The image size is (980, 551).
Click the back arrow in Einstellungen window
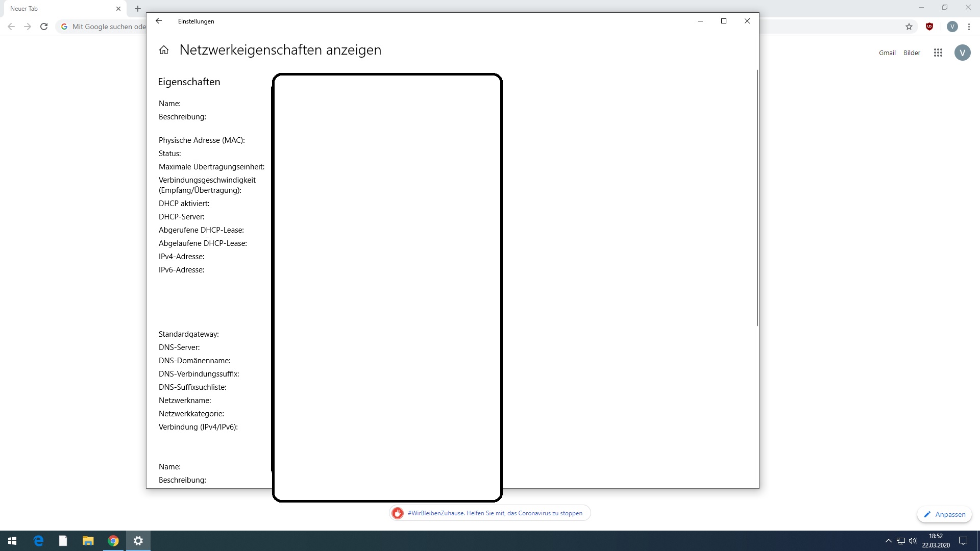click(159, 21)
